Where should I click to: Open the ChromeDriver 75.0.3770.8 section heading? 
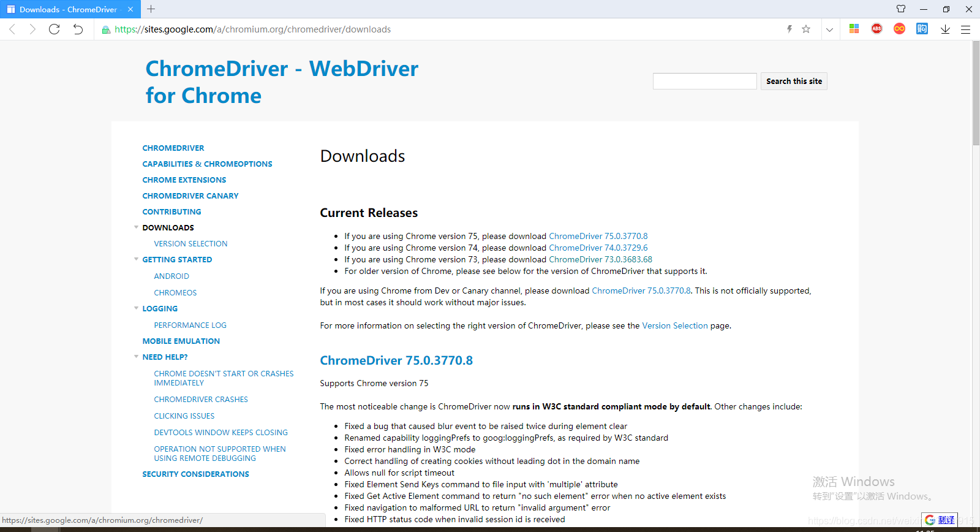pos(396,360)
